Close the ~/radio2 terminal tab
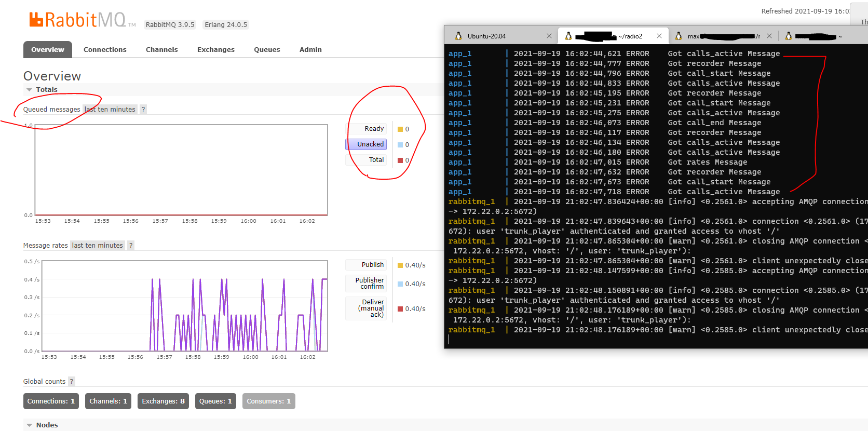The height and width of the screenshot is (431, 868). click(659, 36)
